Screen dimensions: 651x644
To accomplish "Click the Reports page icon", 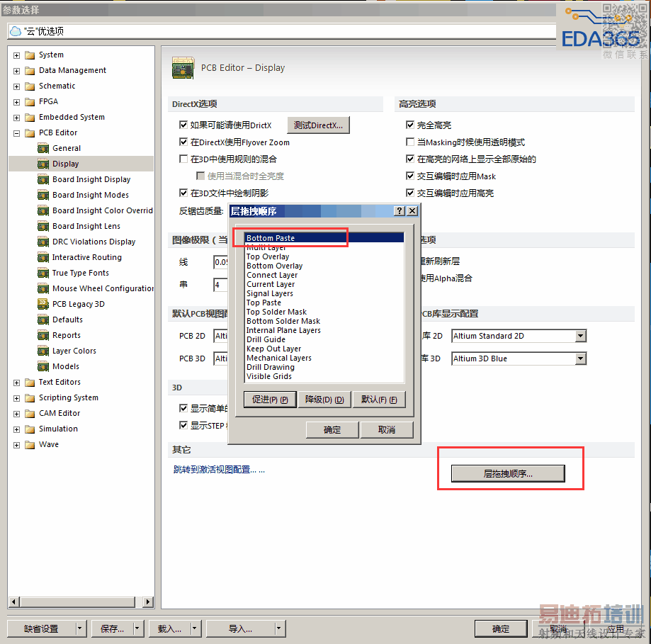I will (43, 335).
